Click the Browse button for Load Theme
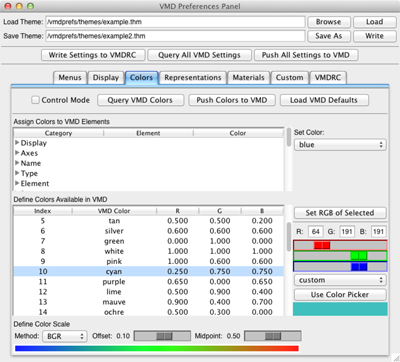400x362 pixels. coord(329,22)
